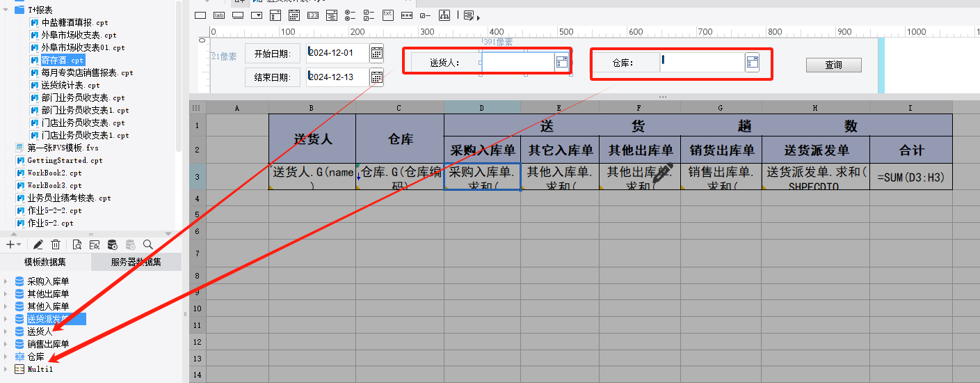Click the dataset window-with-pencil icon
Screen dimensions: 980x383
coord(94,244)
